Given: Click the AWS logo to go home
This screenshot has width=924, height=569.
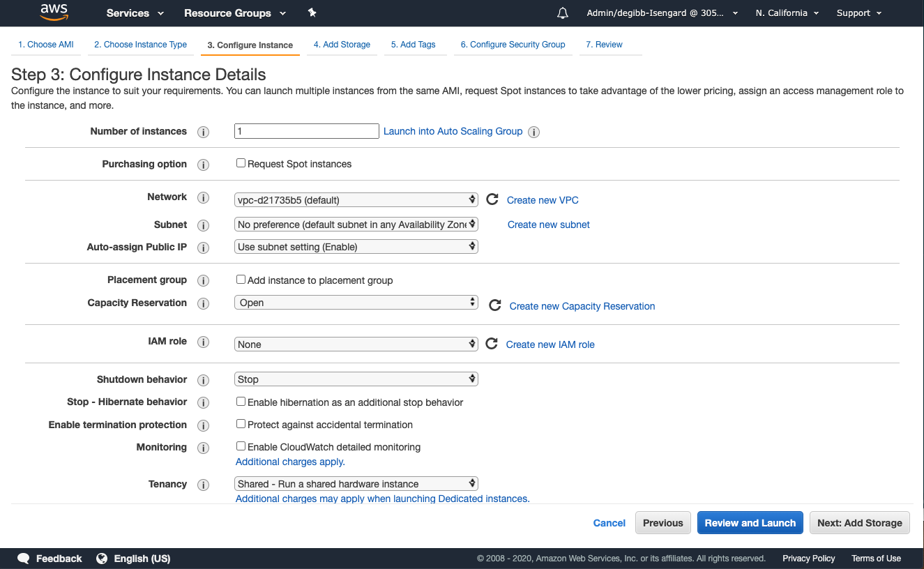Looking at the screenshot, I should [54, 13].
